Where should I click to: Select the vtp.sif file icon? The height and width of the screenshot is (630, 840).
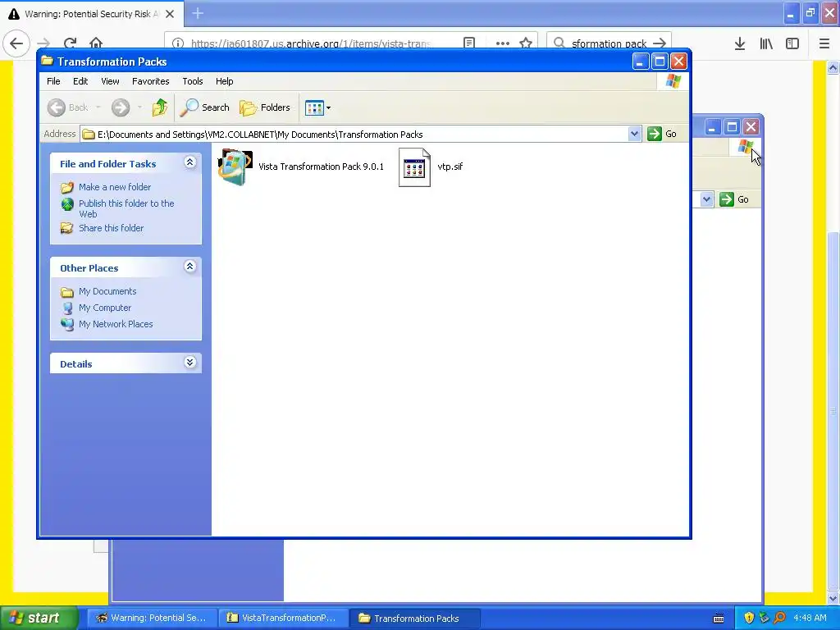click(414, 167)
